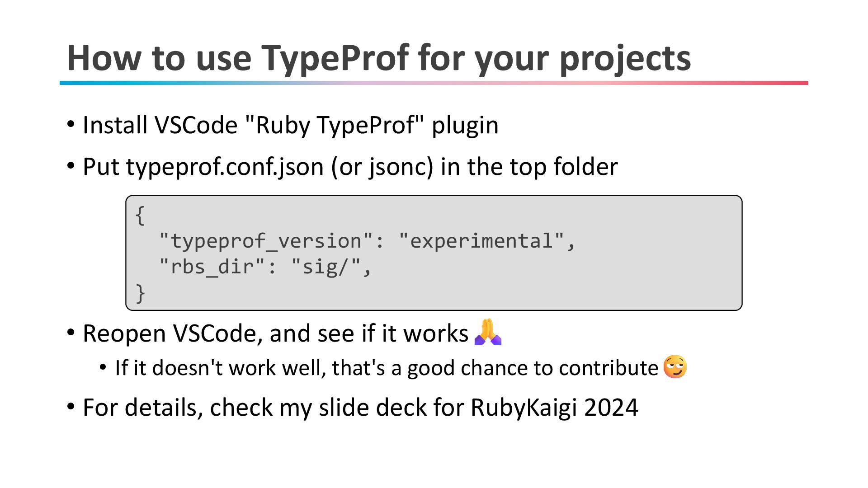Click the bullet dot before Put typeprof.conf.json
Screen dimensions: 868x488
tap(71, 165)
